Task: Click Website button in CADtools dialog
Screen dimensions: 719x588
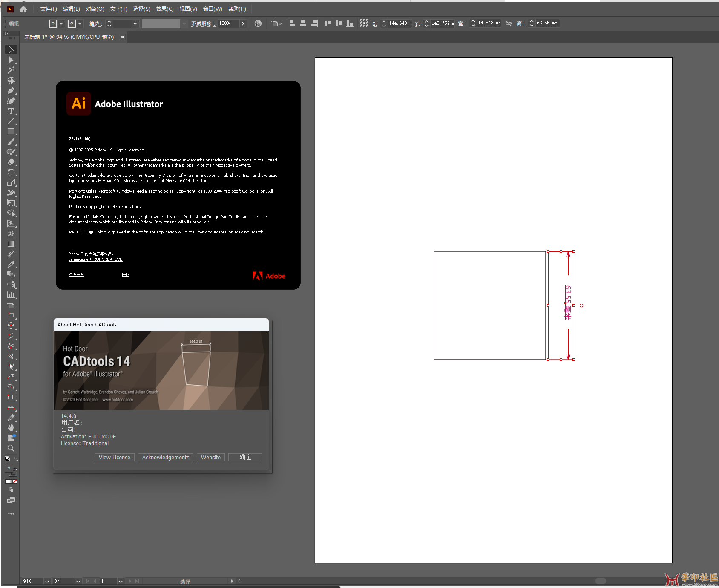Action: pos(211,458)
